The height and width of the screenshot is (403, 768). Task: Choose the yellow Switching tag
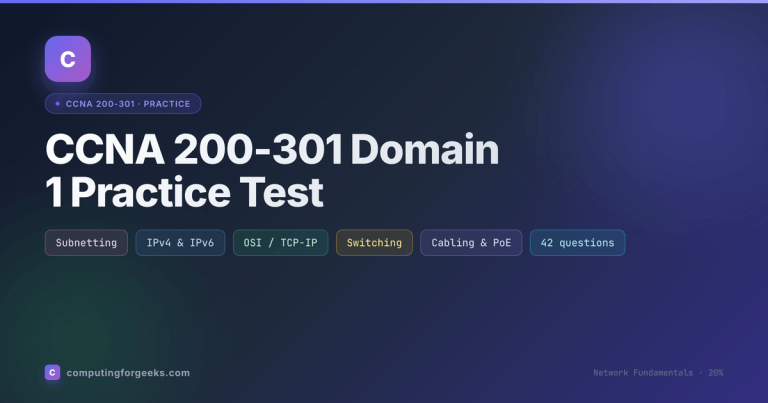(x=374, y=243)
